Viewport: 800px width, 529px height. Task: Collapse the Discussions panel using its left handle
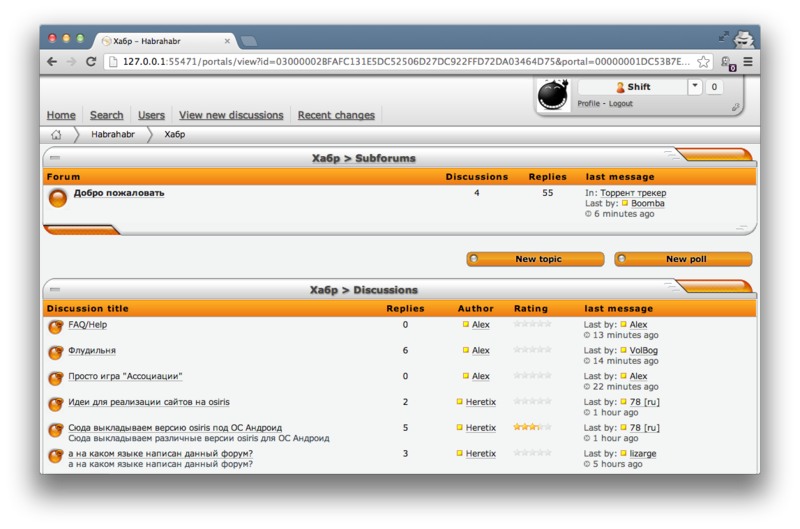[55, 290]
